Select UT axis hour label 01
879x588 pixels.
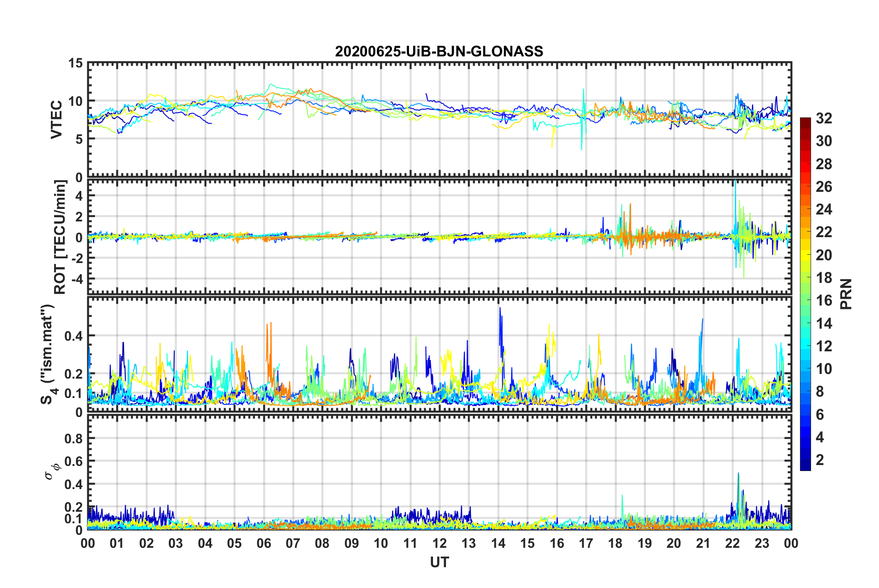pos(117,543)
